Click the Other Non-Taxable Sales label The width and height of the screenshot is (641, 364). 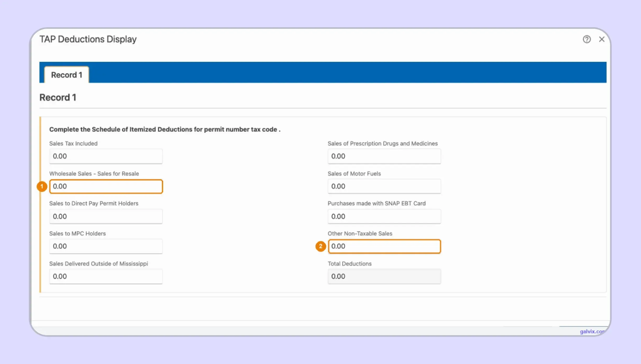[360, 234]
